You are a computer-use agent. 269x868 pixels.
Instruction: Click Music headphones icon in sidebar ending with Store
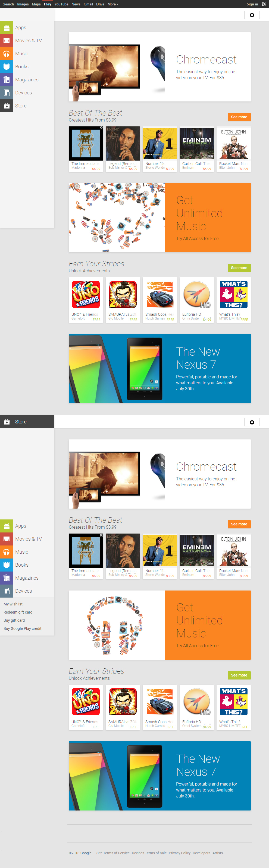pyautogui.click(x=7, y=54)
